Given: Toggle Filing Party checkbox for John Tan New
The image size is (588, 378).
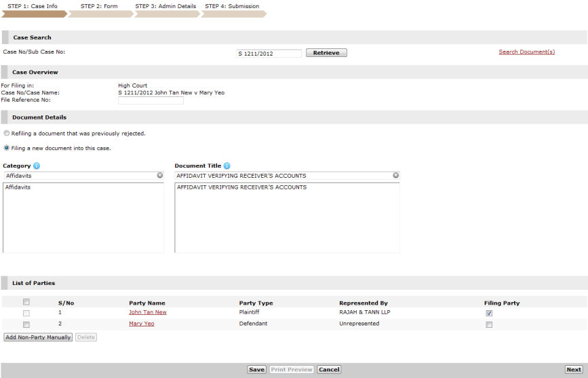Looking at the screenshot, I should pos(489,313).
